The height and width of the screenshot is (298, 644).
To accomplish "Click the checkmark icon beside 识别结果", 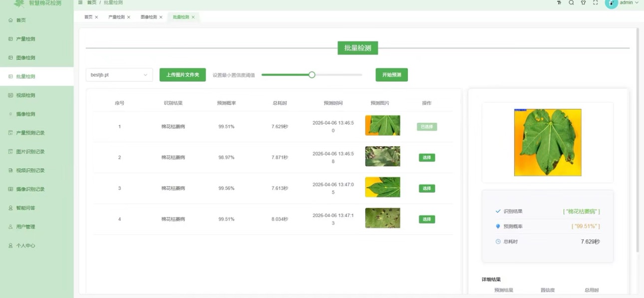I will pyautogui.click(x=498, y=212).
